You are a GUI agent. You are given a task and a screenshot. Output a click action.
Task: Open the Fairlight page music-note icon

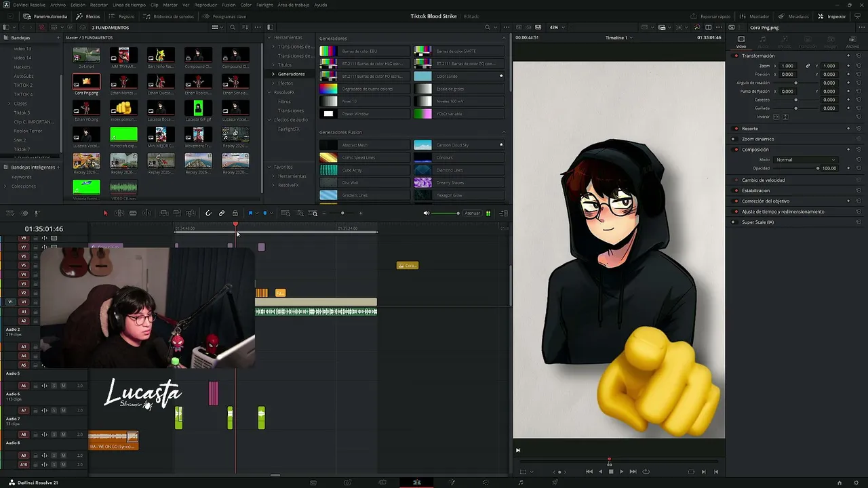(521, 483)
